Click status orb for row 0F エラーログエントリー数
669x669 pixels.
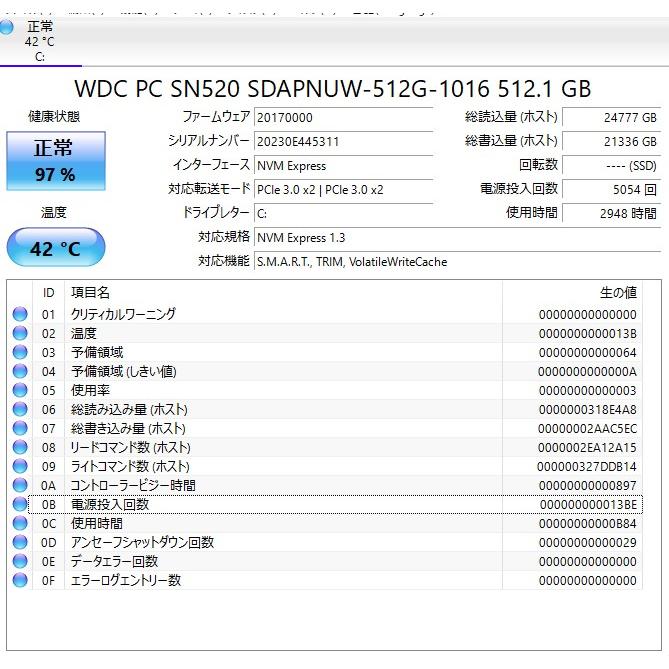click(x=20, y=580)
